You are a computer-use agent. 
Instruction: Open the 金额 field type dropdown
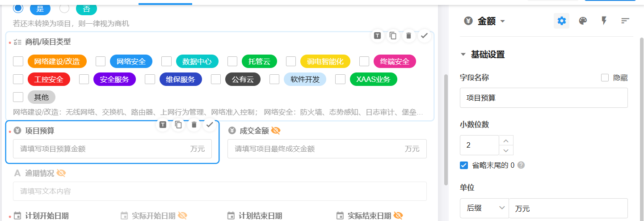[x=502, y=21]
